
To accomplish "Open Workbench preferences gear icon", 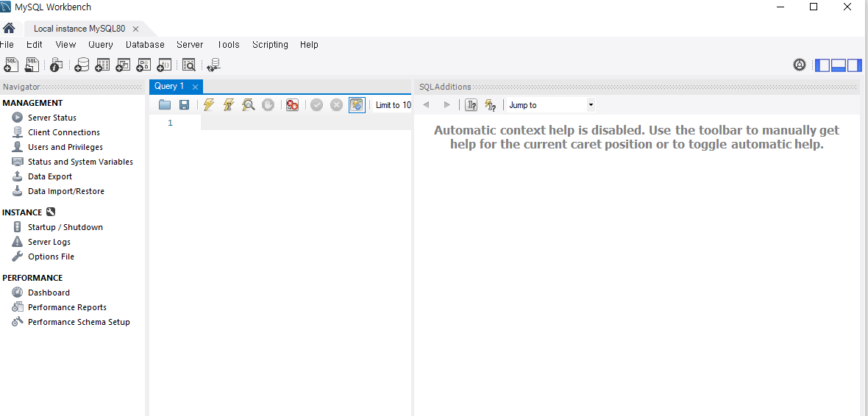I will [x=800, y=65].
